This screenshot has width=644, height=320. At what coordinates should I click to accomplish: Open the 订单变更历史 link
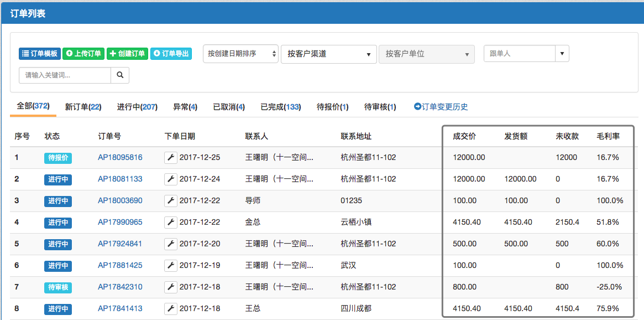441,107
